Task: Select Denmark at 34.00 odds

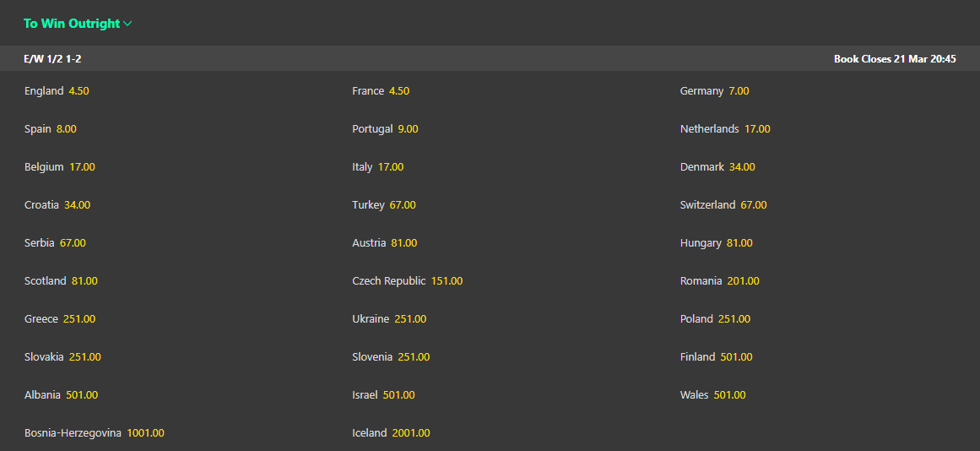Action: tap(717, 167)
